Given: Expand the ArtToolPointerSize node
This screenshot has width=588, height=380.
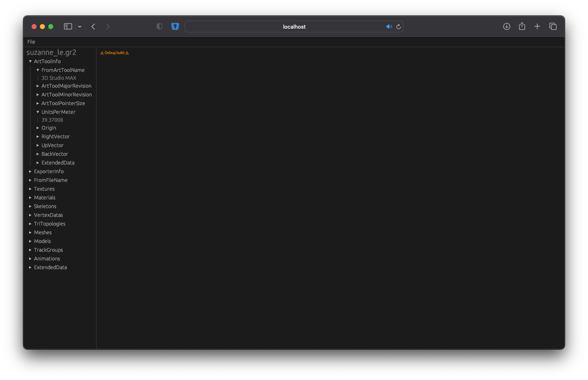Looking at the screenshot, I should point(38,103).
